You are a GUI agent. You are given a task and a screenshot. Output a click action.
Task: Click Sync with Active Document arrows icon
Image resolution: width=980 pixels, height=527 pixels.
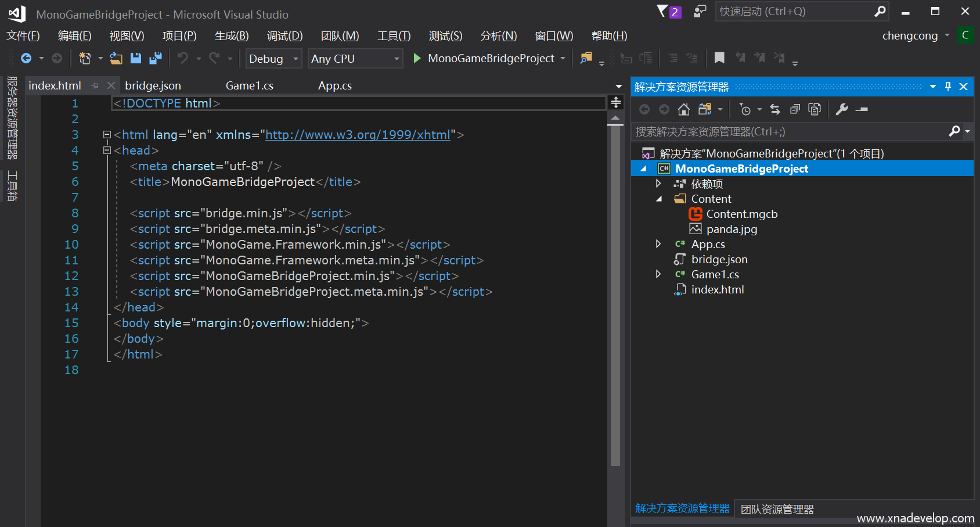(x=775, y=109)
